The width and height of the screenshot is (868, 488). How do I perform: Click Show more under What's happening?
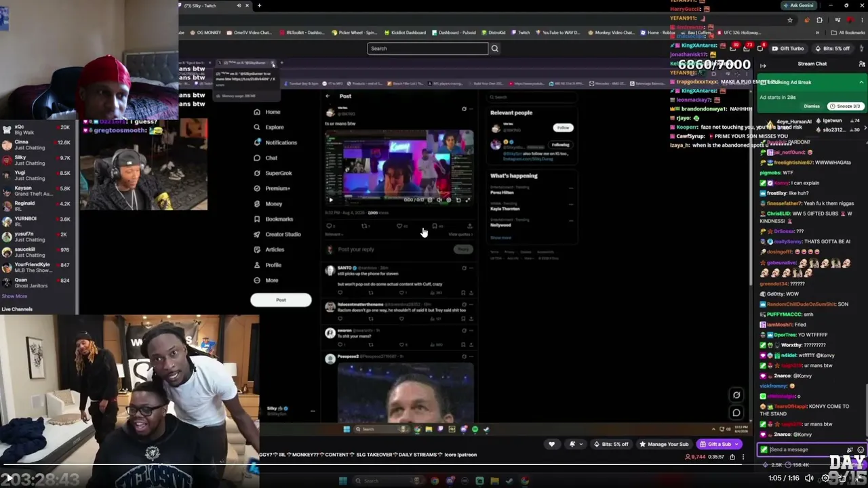click(x=500, y=238)
